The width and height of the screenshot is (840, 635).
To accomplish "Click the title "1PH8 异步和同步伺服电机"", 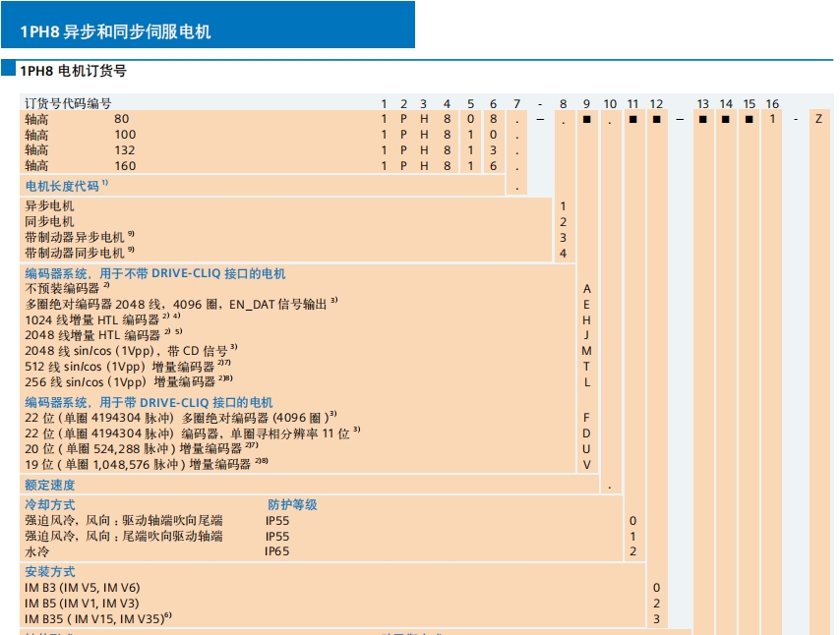I will coord(115,31).
